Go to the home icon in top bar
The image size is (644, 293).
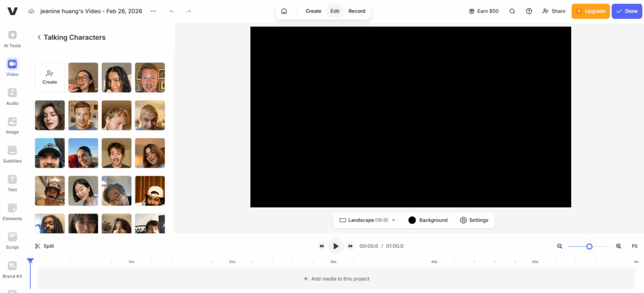coord(284,11)
